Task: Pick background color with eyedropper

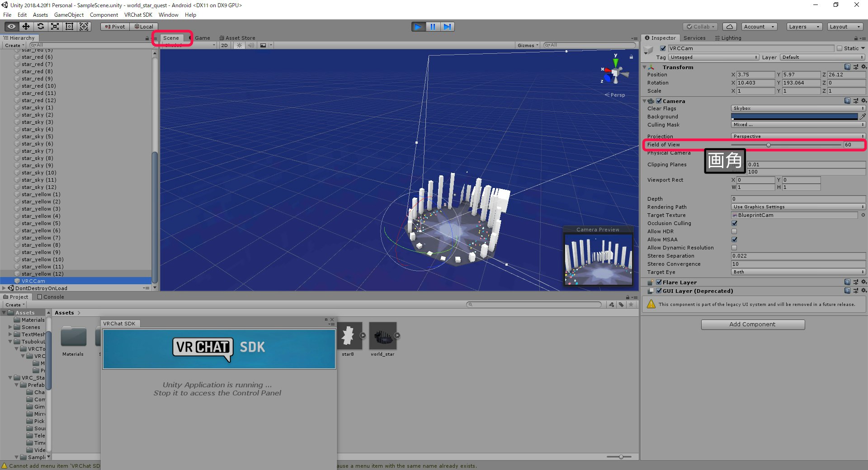Action: 863,117
